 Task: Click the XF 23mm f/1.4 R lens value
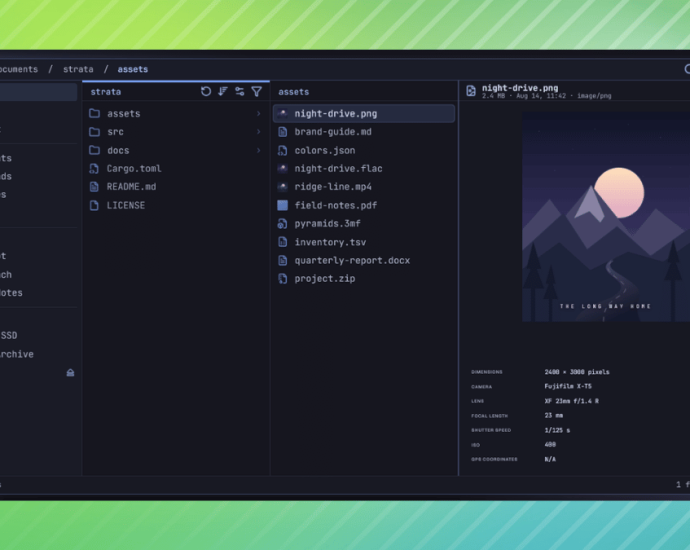pos(572,401)
